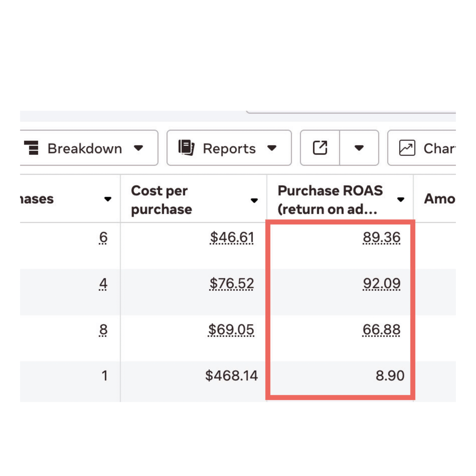Click the 89.36 ROAS value

coord(381,237)
